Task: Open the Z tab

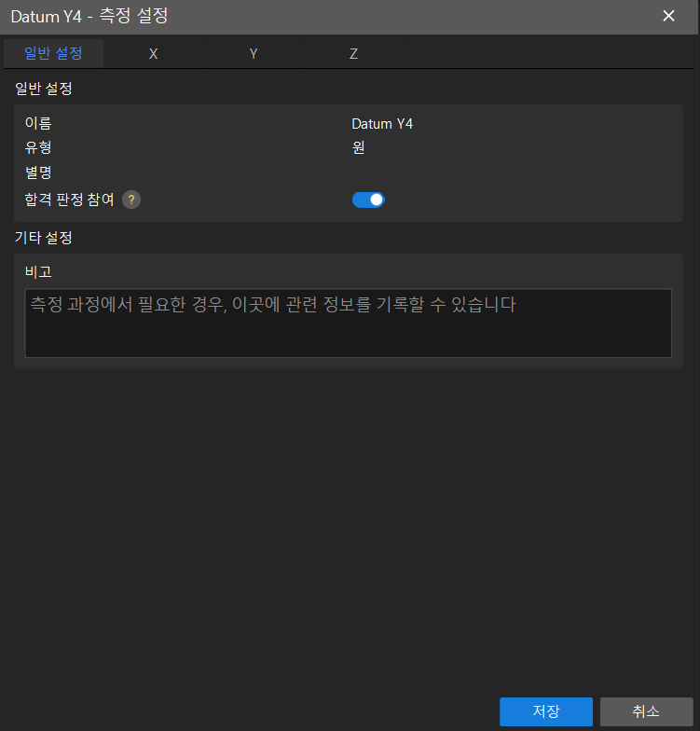Action: pos(354,54)
